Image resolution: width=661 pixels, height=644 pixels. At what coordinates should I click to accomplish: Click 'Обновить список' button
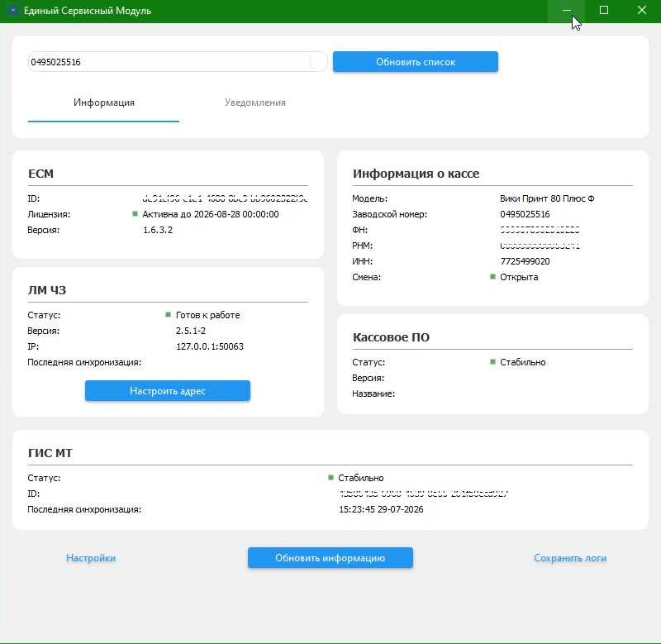coord(416,62)
